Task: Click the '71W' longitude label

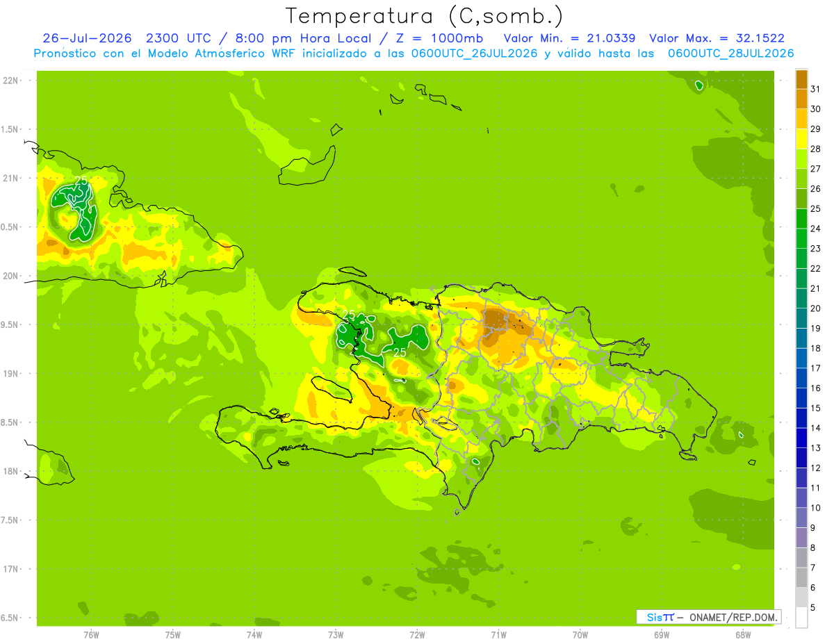Action: (498, 635)
